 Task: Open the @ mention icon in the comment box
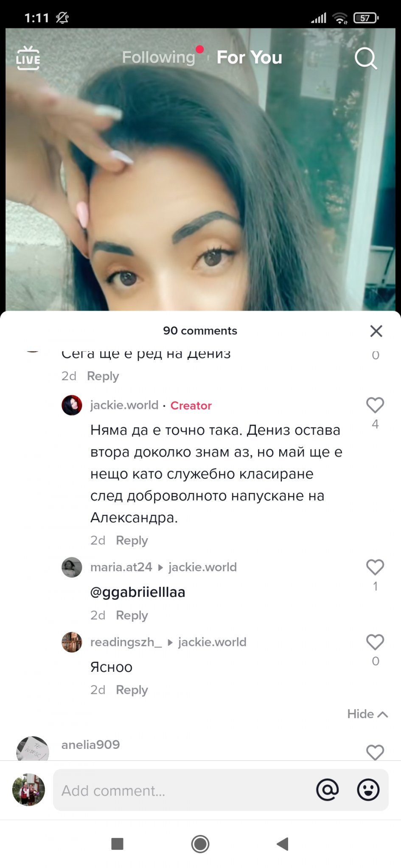click(328, 790)
